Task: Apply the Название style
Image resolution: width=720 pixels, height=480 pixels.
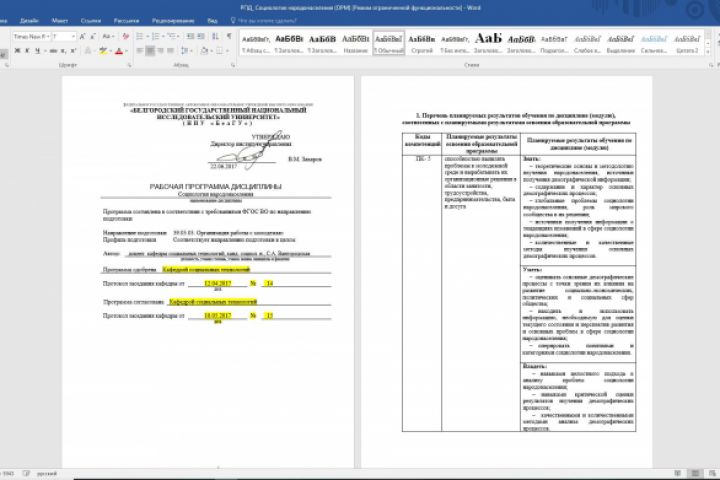Action: (355, 43)
